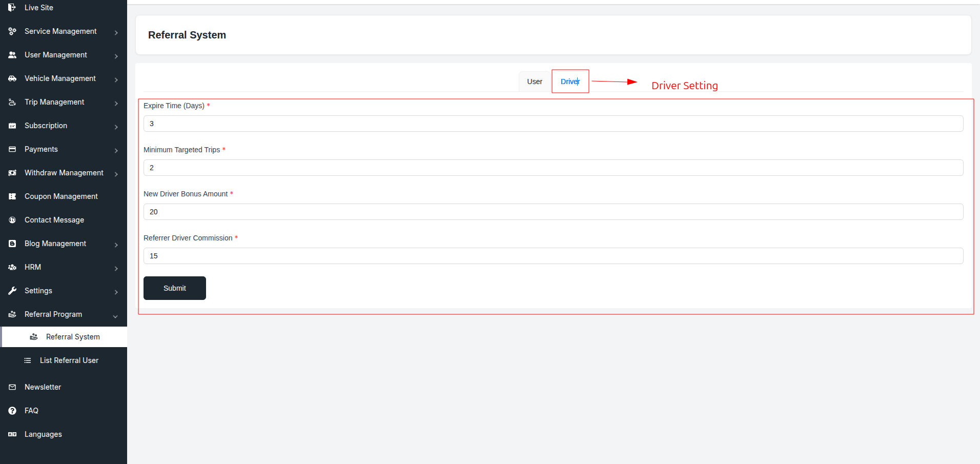Click the Live Site icon in sidebar
Viewport: 980px width, 464px height.
click(12, 8)
